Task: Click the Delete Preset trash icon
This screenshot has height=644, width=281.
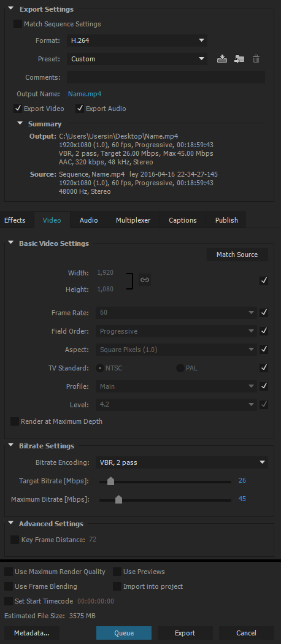Action: pos(256,59)
